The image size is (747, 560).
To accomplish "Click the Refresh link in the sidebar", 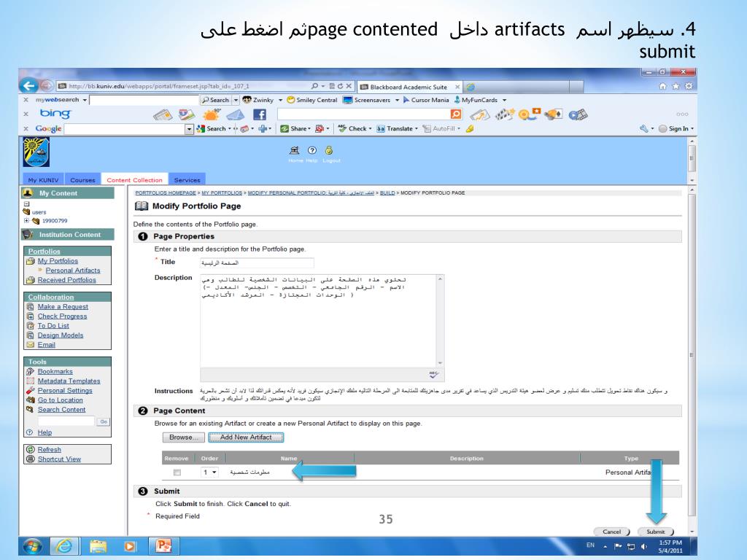I will (49, 449).
